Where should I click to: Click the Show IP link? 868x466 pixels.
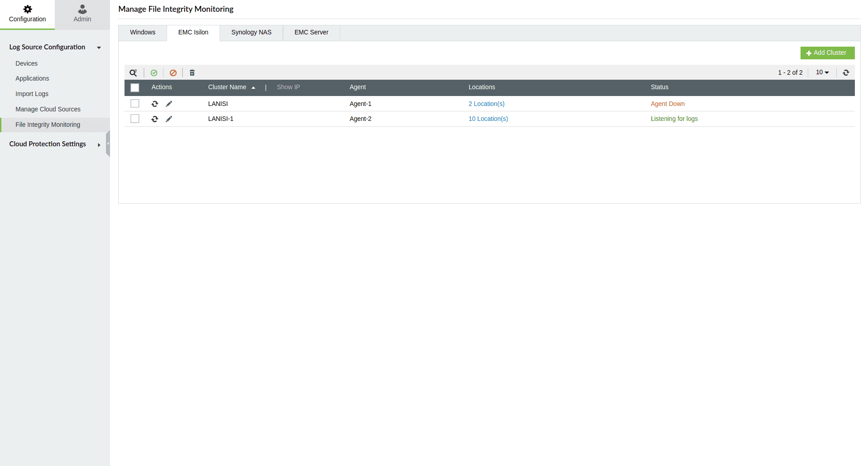tap(288, 87)
